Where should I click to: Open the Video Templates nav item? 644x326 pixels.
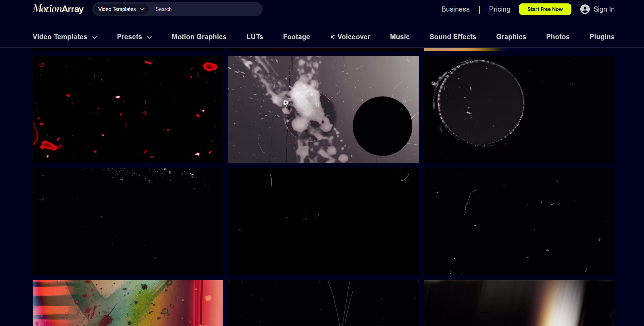pos(60,37)
